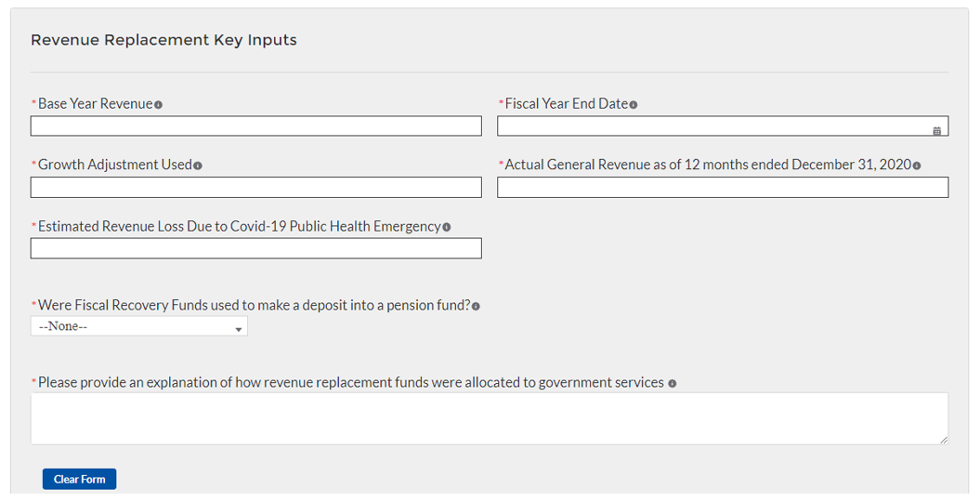Click the Revenue Replacement Key Inputs heading
This screenshot has height=502, width=980.
point(163,40)
